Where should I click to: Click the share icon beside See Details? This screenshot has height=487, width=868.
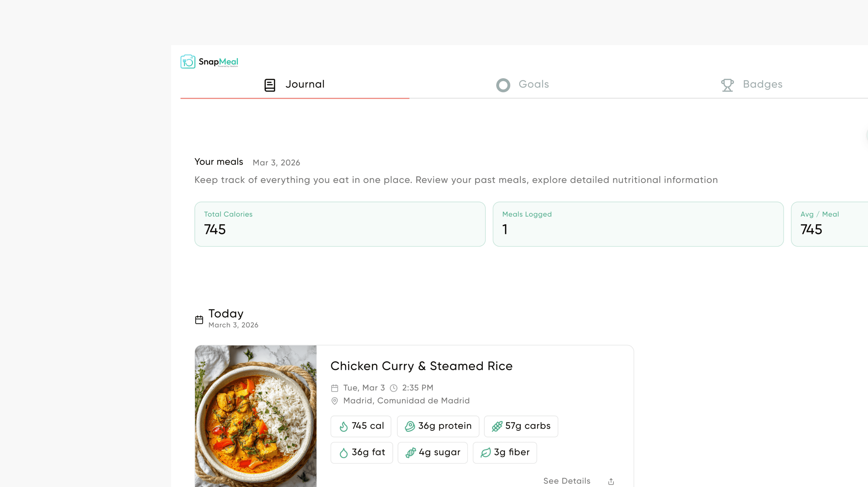(x=611, y=482)
